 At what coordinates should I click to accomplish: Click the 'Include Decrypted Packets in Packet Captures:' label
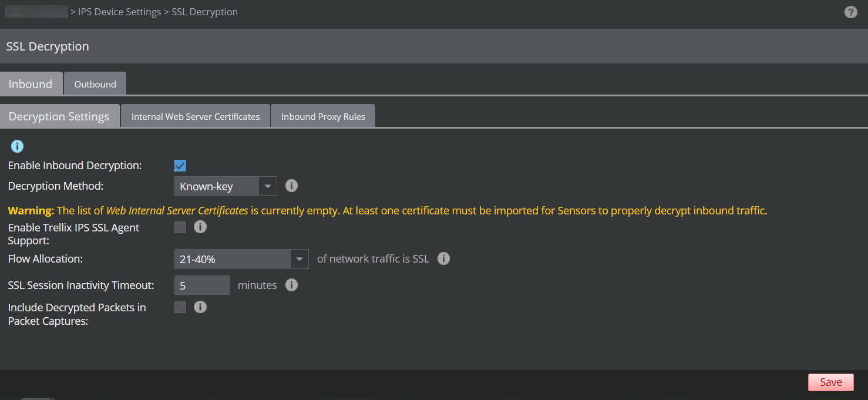coord(77,314)
